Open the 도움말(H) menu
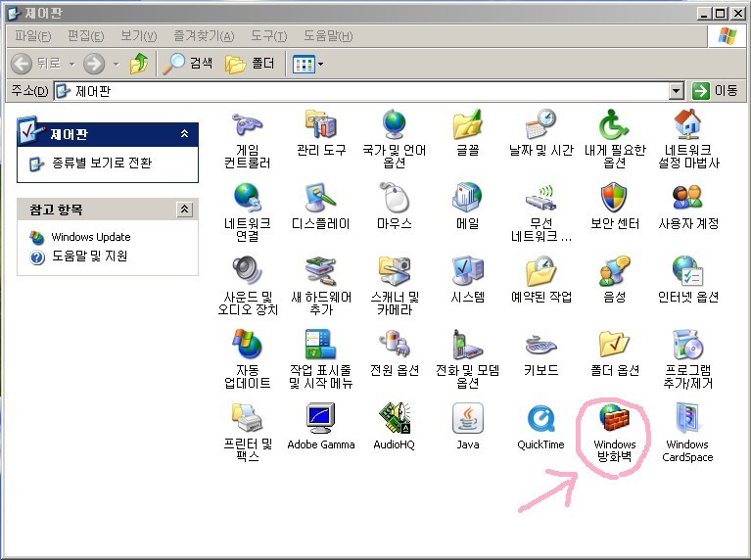 point(328,36)
